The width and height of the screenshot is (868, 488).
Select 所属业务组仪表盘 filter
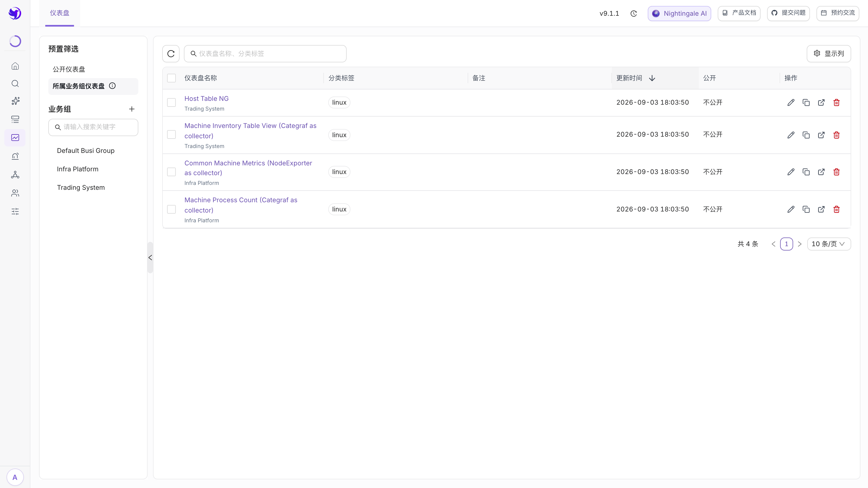(x=93, y=86)
